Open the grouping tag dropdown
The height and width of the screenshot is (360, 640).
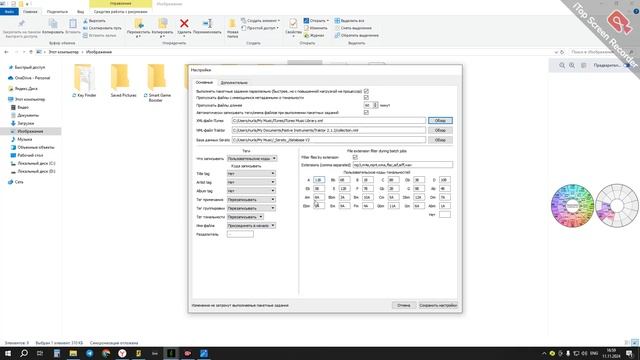(251, 208)
